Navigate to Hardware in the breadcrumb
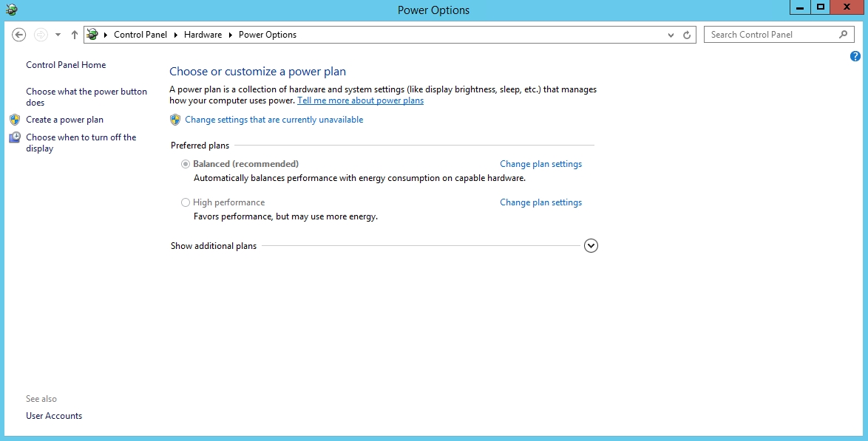The height and width of the screenshot is (441, 868). tap(203, 34)
